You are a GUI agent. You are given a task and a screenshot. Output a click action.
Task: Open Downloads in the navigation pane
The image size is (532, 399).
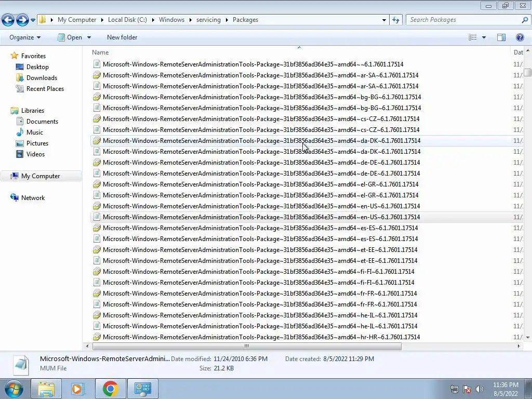pos(42,78)
